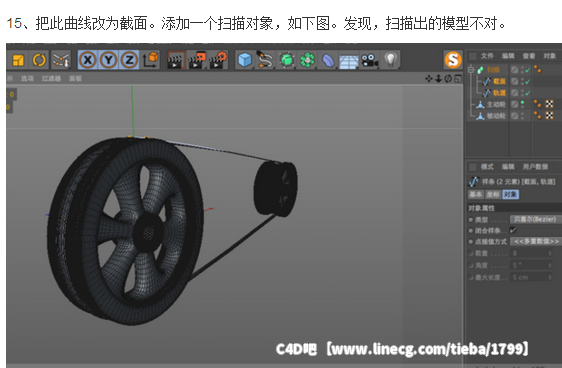Click 角度 value field

[531, 265]
